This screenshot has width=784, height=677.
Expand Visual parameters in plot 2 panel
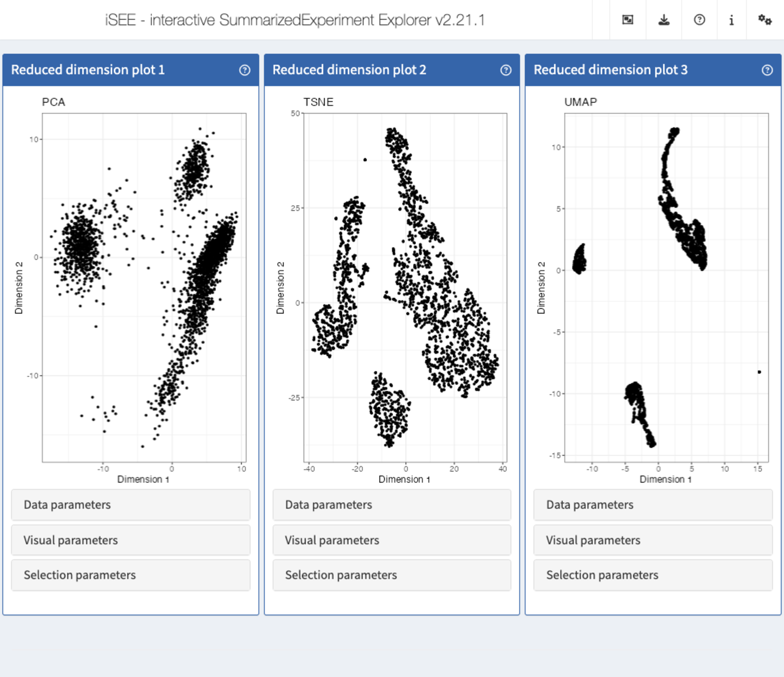392,540
